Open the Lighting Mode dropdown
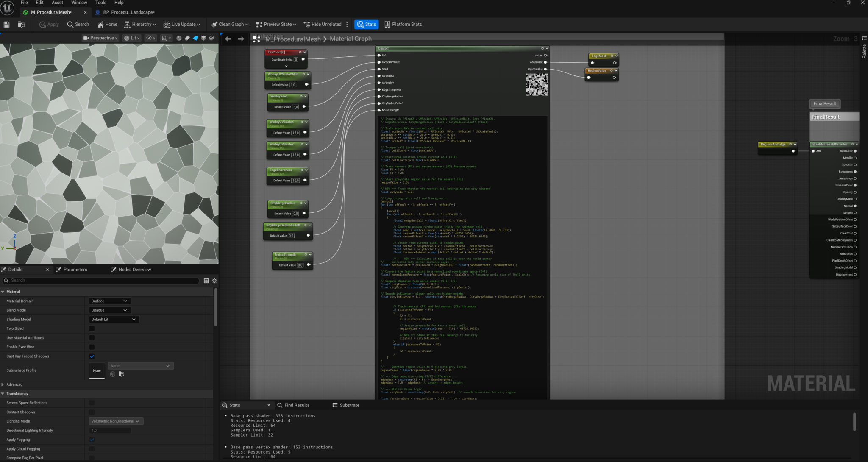Image resolution: width=868 pixels, height=462 pixels. pyautogui.click(x=116, y=421)
